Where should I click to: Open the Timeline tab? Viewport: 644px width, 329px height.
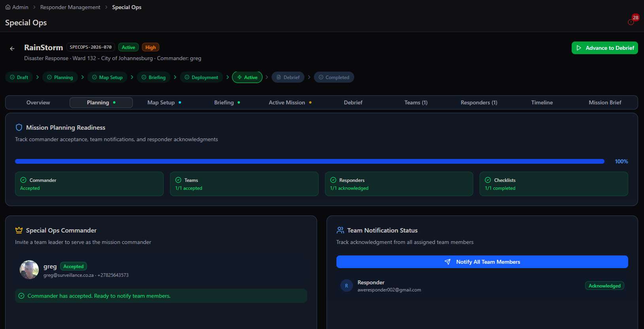[x=542, y=102]
